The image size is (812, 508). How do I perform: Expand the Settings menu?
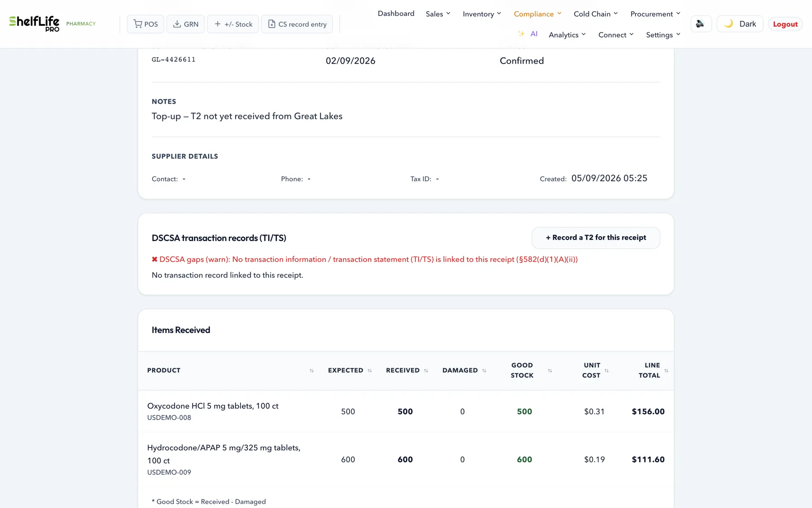(x=663, y=35)
